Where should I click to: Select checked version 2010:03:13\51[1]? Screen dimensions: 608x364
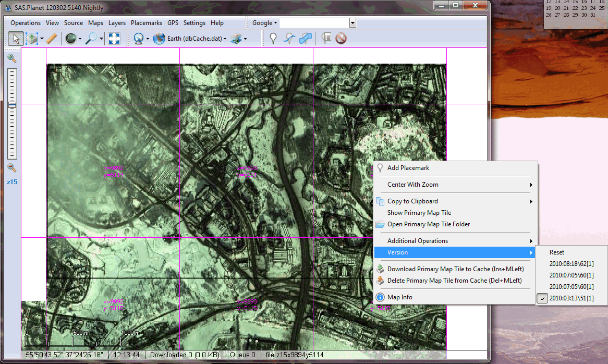point(571,298)
